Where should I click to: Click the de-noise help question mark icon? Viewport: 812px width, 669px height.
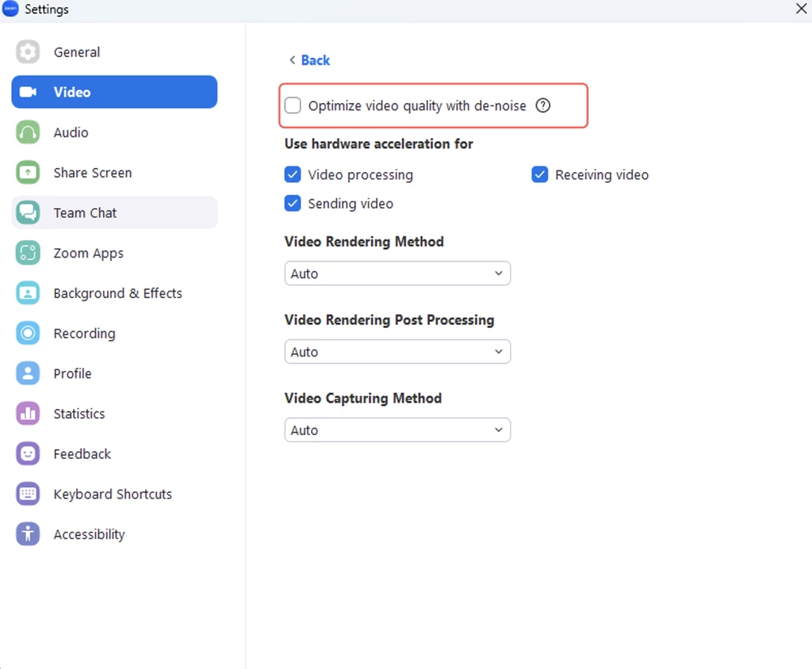[542, 106]
